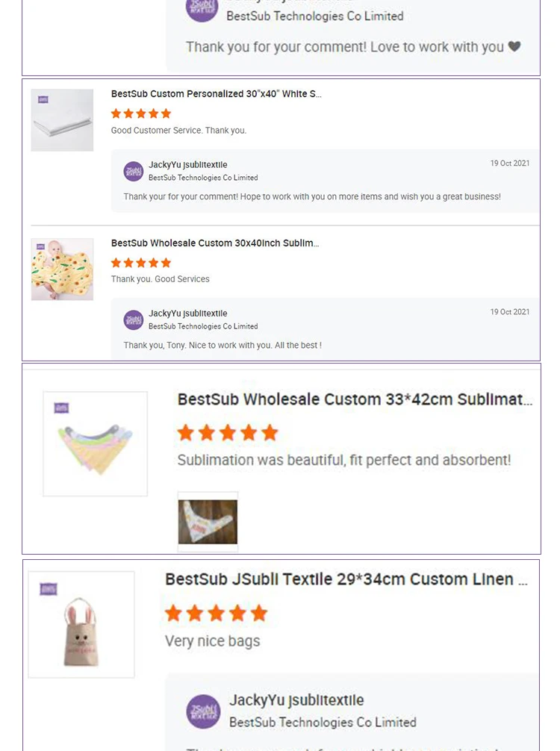560x751 pixels.
Task: Click the purple logo badge on the bib thumbnail
Action: click(x=61, y=408)
